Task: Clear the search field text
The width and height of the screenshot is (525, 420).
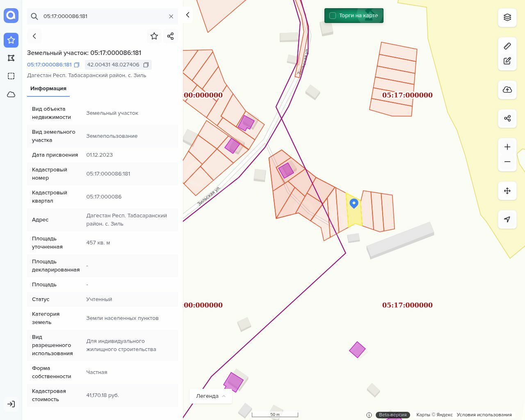Action: coord(171,16)
